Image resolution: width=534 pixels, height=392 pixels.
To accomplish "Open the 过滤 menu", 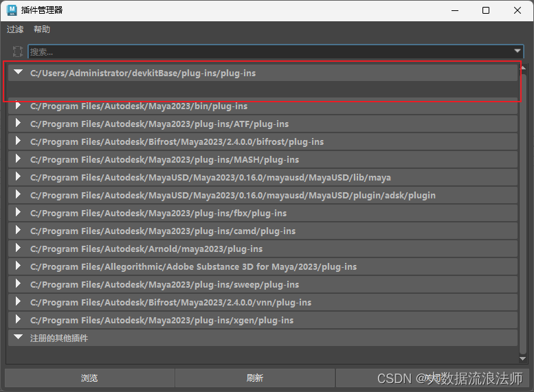I will (15, 30).
